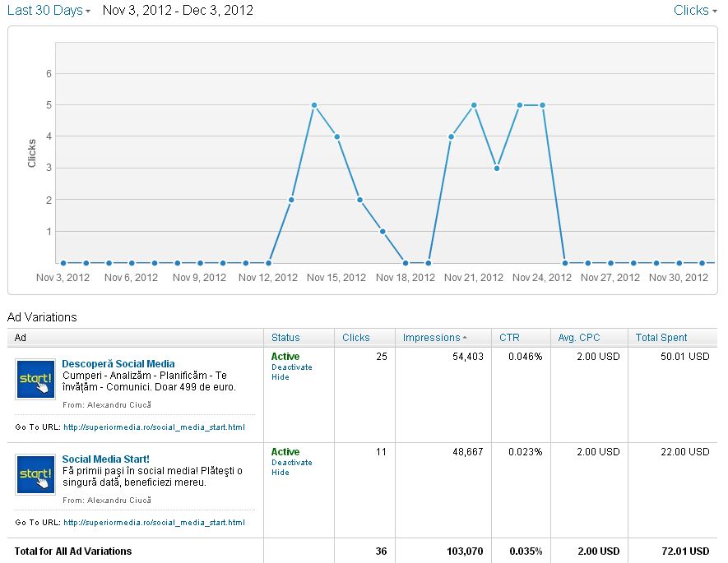This screenshot has height=563, width=728.
Task: Click the Nov 22 data point with 3 clicks
Action: click(497, 168)
